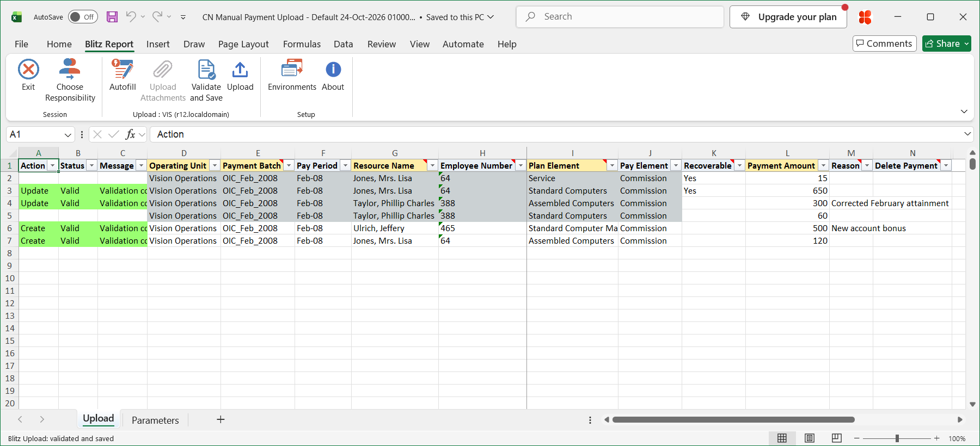980x446 pixels.
Task: Open Choose Responsibility
Action: click(x=70, y=80)
